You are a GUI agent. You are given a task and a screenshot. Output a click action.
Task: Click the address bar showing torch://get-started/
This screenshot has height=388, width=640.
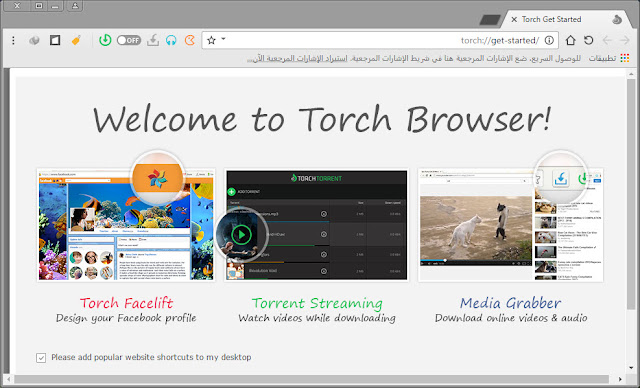tap(380, 40)
